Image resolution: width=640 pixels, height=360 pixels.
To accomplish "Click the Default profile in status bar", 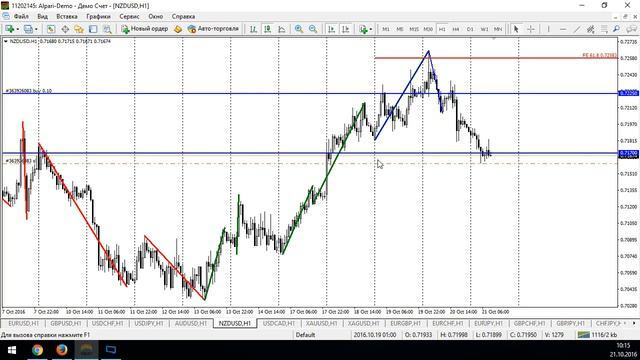I will (305, 335).
